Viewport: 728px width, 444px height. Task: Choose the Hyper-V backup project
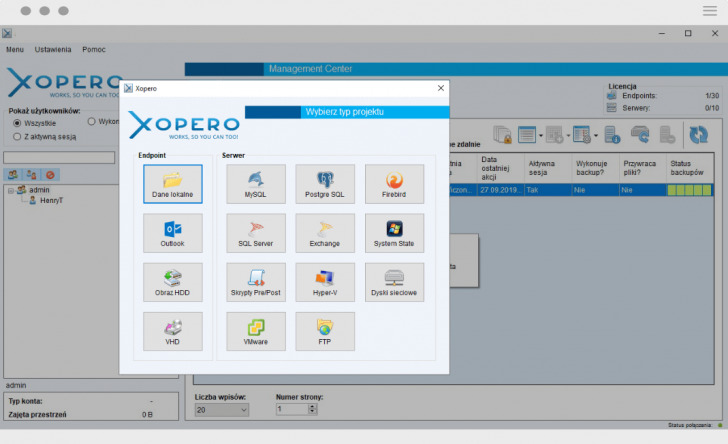coord(325,282)
